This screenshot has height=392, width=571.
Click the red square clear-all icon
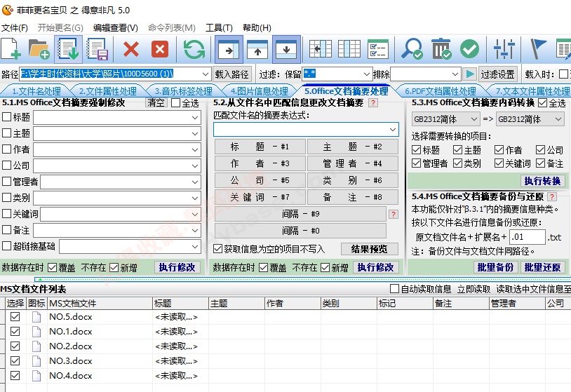(160, 49)
